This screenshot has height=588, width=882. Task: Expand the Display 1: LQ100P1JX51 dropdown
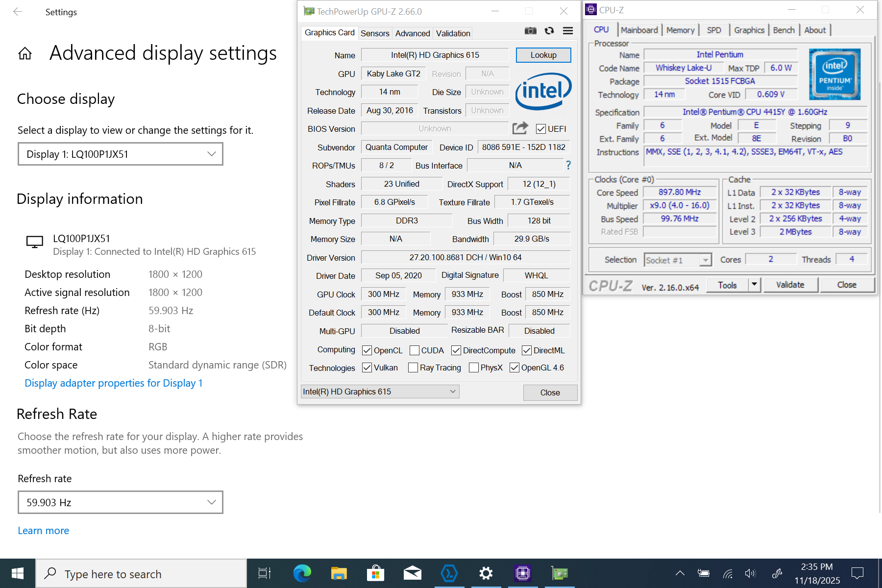click(x=121, y=154)
